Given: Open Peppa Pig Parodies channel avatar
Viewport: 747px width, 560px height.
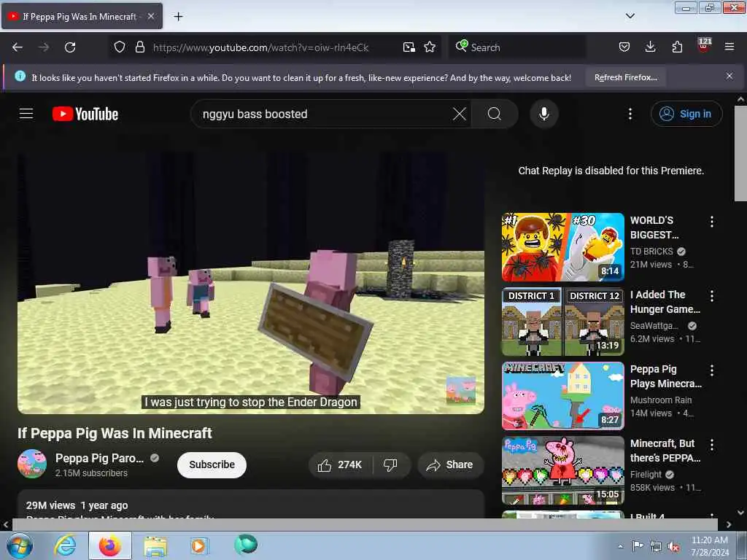Looking at the screenshot, I should coord(32,464).
